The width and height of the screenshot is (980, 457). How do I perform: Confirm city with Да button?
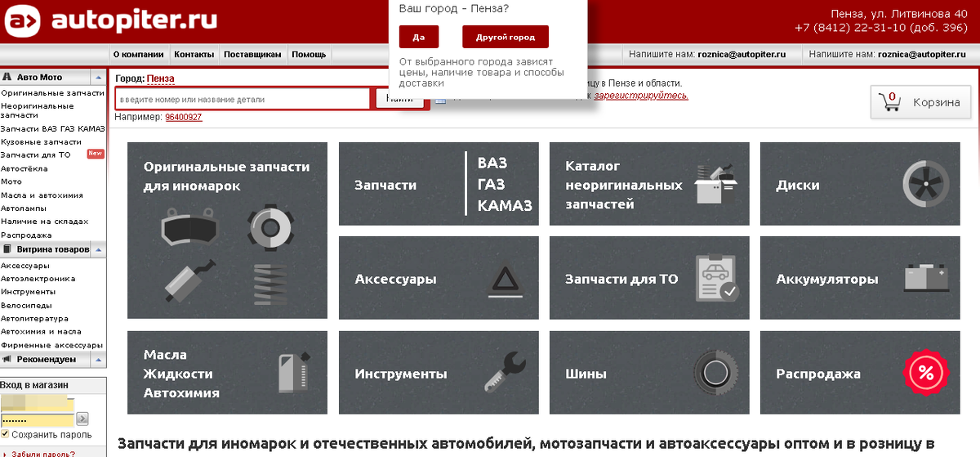pyautogui.click(x=419, y=37)
